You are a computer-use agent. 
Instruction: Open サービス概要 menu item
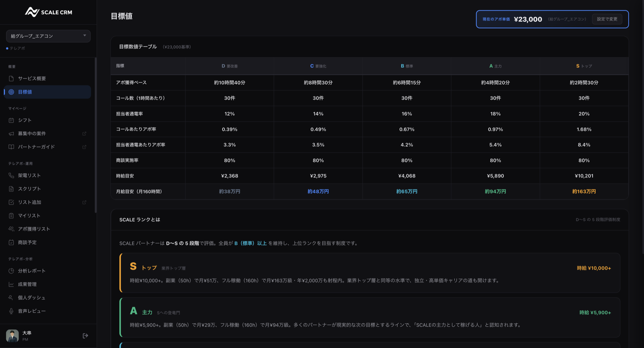coord(47,79)
